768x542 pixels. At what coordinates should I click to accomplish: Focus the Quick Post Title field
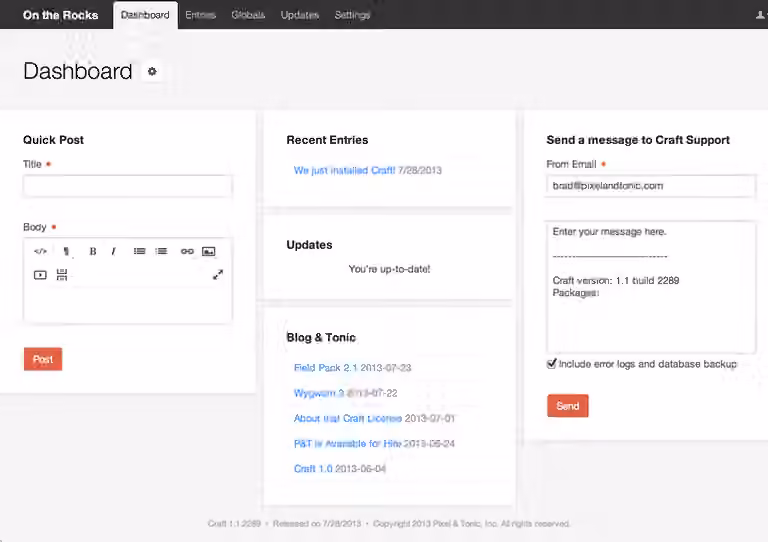pyautogui.click(x=127, y=186)
